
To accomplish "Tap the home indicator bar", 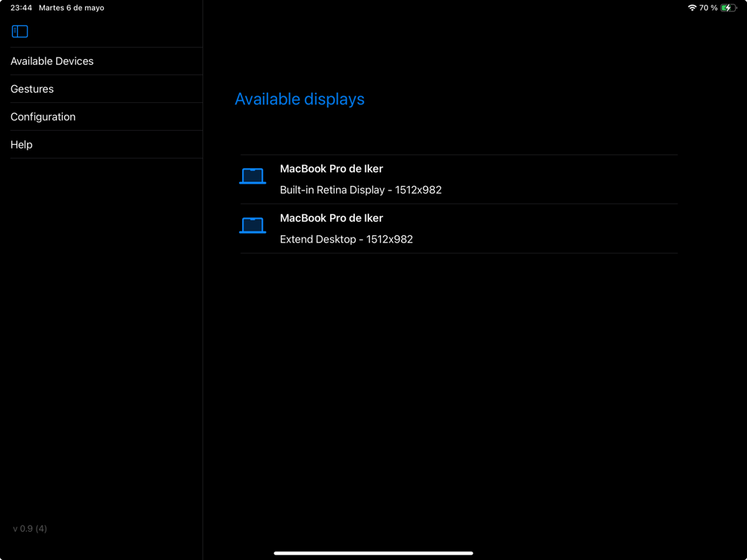I will [x=373, y=553].
